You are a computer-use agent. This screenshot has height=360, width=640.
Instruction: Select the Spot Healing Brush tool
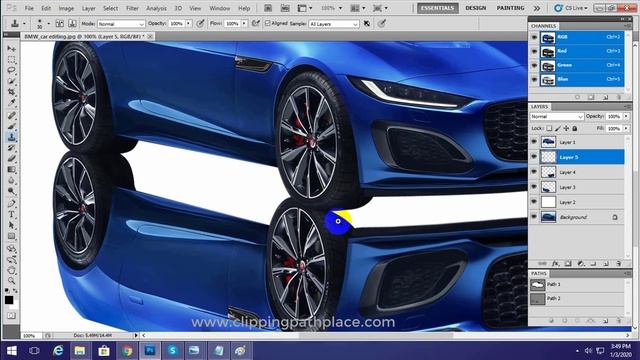coord(11,116)
